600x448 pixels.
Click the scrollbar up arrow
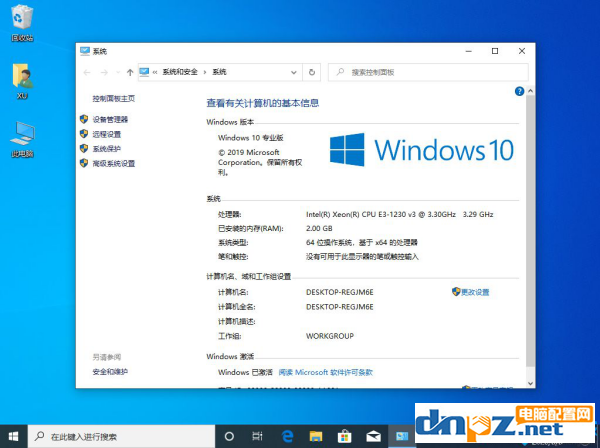[x=530, y=91]
